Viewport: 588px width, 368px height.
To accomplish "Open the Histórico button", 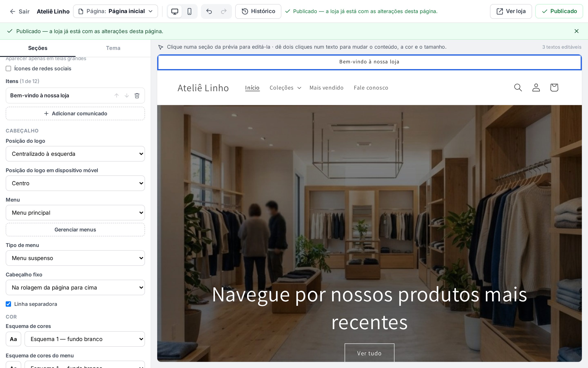I will click(258, 11).
